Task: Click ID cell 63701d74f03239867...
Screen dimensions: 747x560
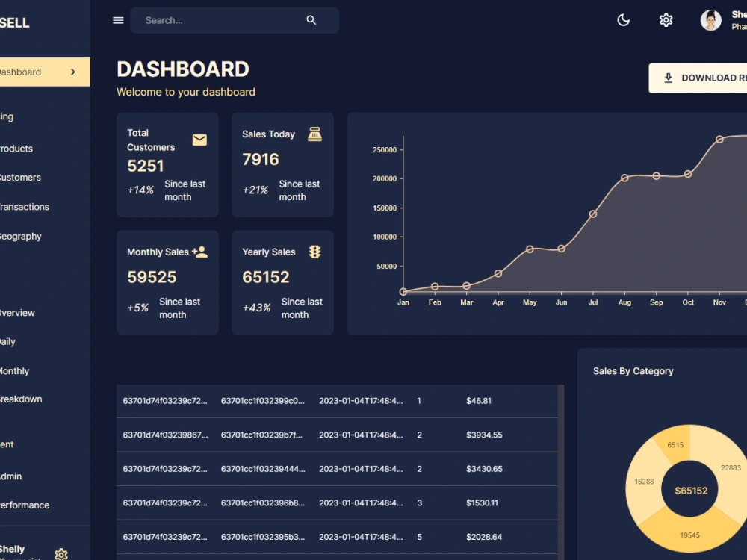Action: 165,435
